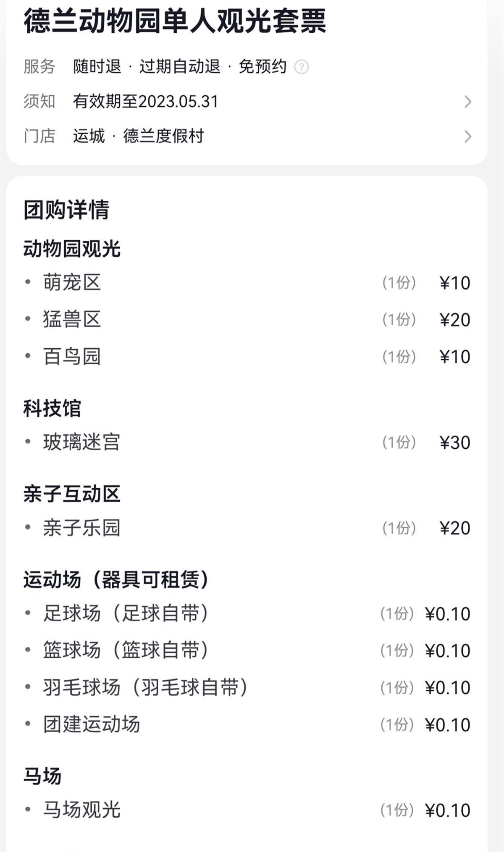
Task: Open 有效期至2023.05.31 notice row
Action: (x=145, y=102)
